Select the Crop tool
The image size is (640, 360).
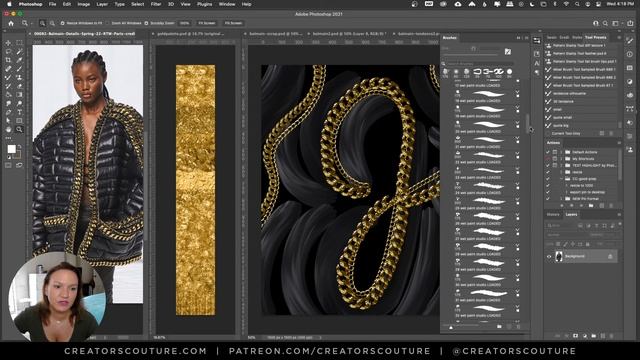[x=8, y=60]
